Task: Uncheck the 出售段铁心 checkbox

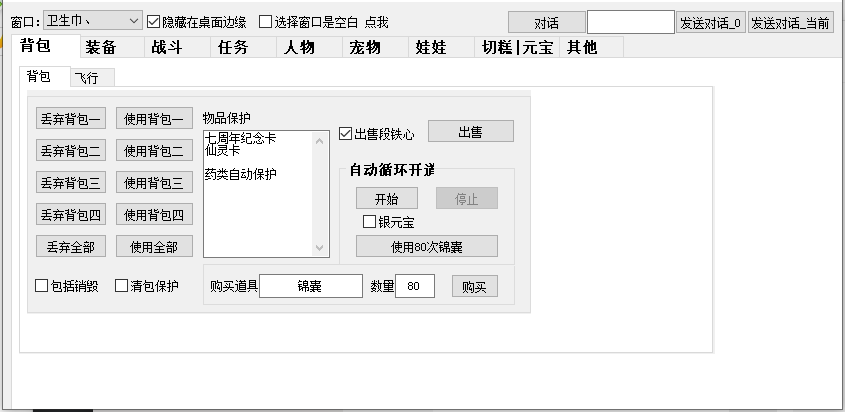Action: pyautogui.click(x=346, y=133)
